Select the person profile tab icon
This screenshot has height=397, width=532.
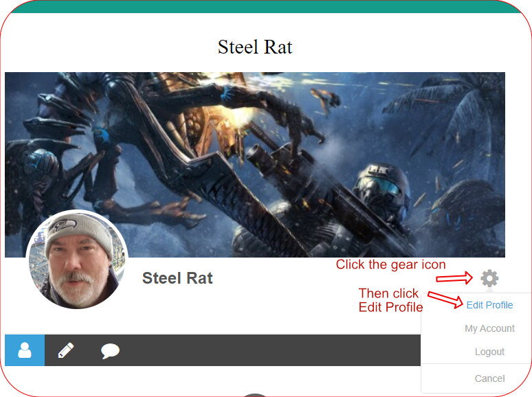pos(25,350)
